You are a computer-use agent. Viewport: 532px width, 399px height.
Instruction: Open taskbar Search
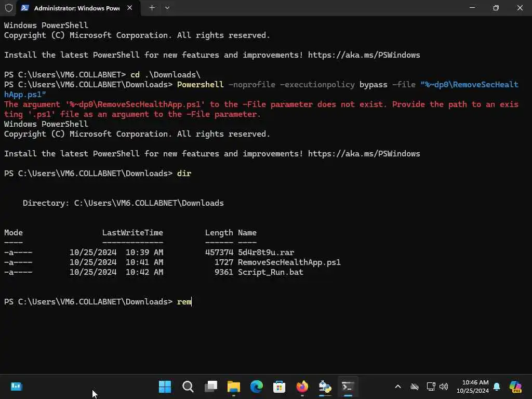[188, 387]
